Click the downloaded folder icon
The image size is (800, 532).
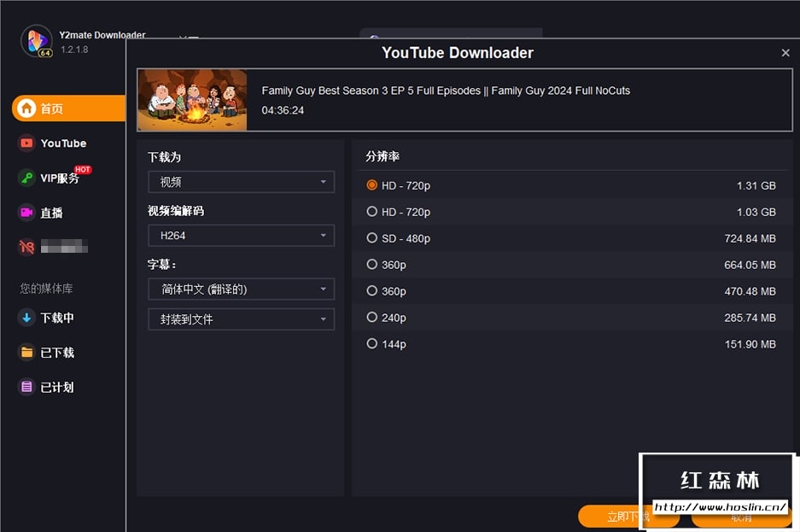pyautogui.click(x=26, y=352)
